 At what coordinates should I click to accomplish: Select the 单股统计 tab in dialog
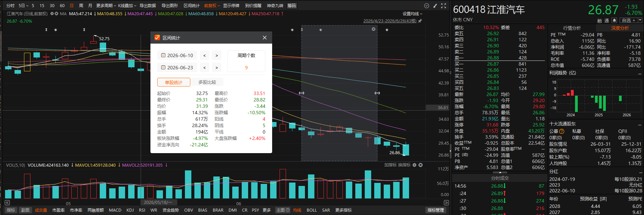click(174, 82)
